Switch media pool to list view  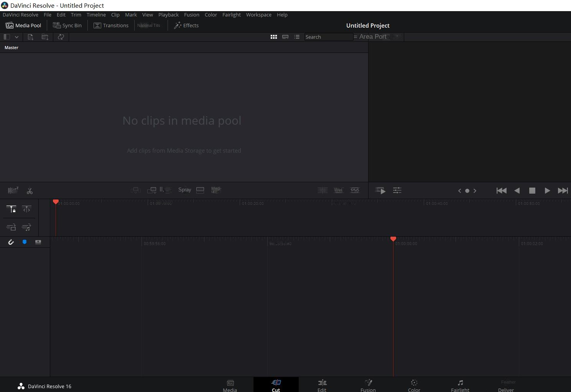click(x=297, y=37)
